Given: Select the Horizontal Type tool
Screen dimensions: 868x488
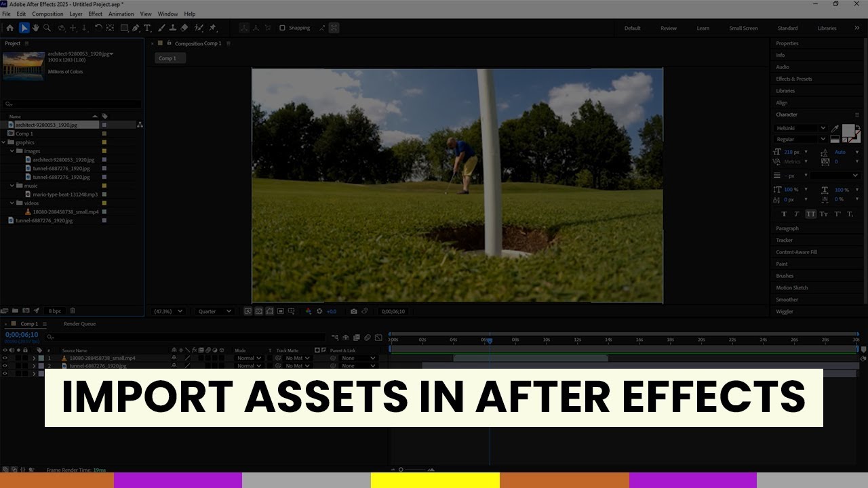Looking at the screenshot, I should [147, 28].
